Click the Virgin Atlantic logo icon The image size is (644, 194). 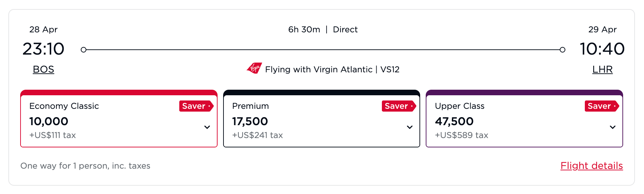(x=254, y=68)
